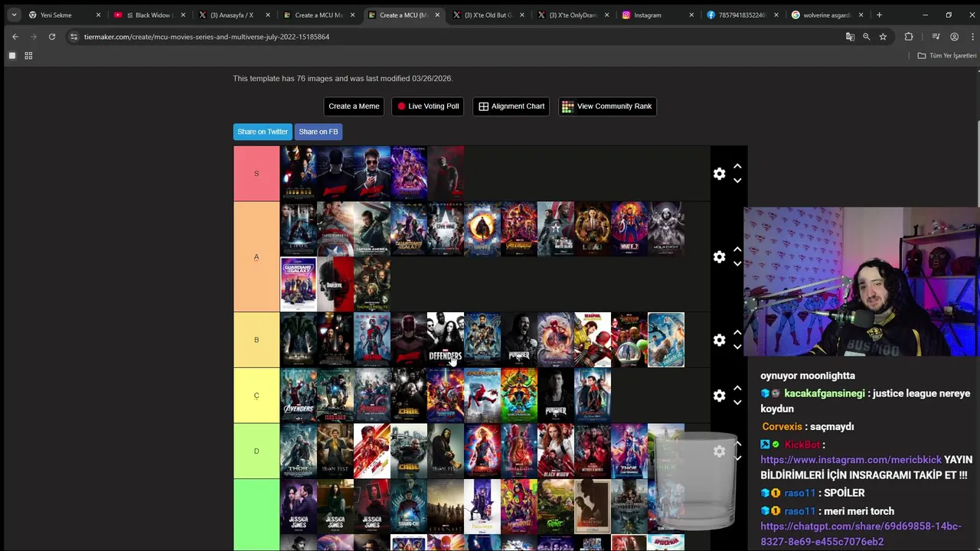Select the Eternals poster in bottom tier

click(446, 507)
